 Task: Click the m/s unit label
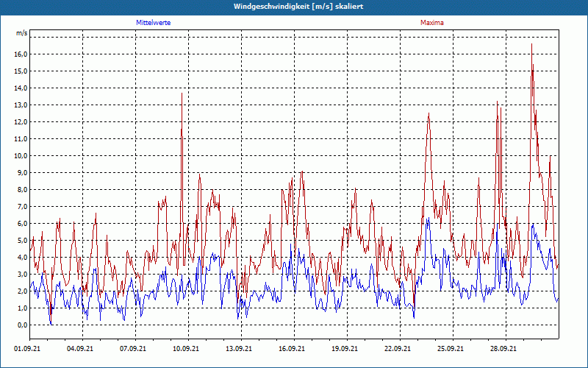pos(22,33)
